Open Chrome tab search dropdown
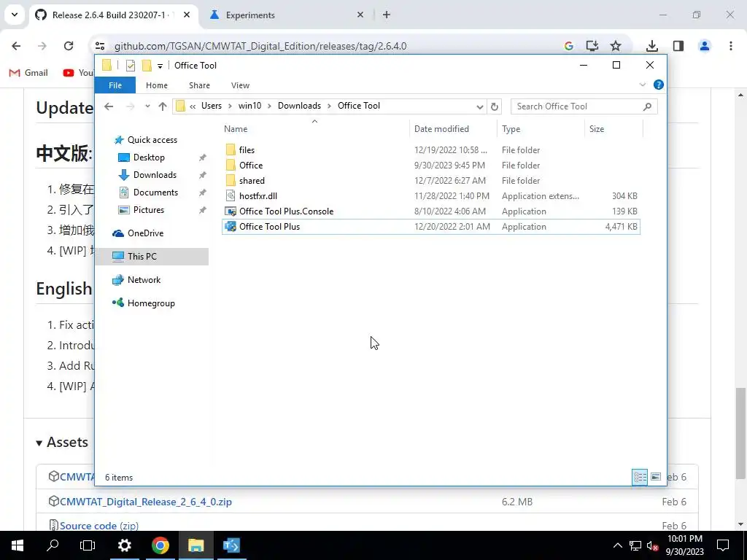The width and height of the screenshot is (747, 560). tap(15, 15)
